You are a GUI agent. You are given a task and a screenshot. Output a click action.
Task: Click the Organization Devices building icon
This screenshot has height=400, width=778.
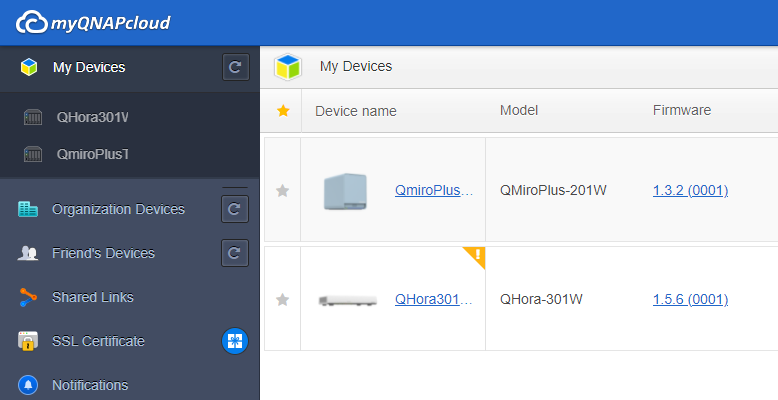pyautogui.click(x=28, y=209)
